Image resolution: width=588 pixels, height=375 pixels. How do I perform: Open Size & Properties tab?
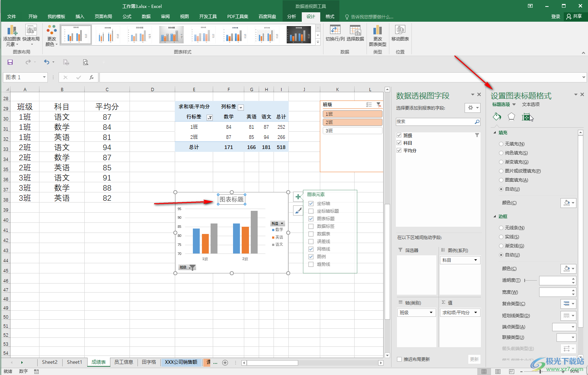click(x=526, y=117)
